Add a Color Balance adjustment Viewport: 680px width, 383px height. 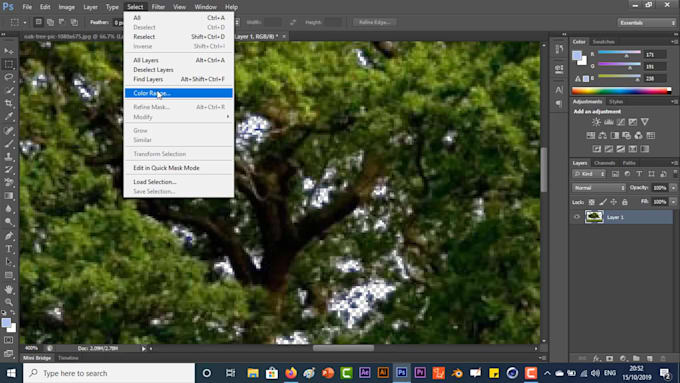pyautogui.click(x=602, y=136)
